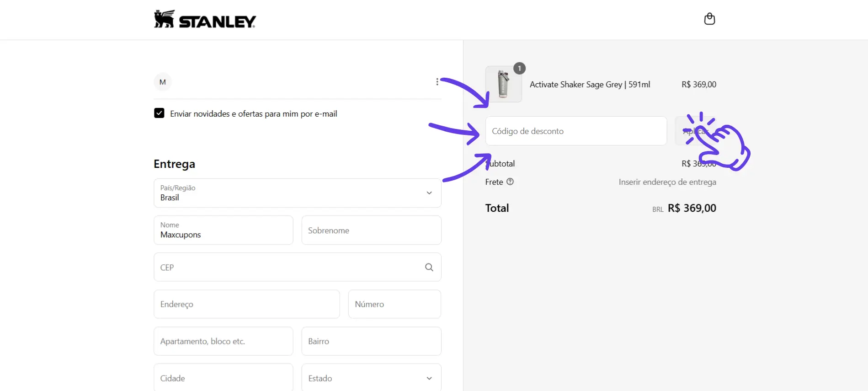This screenshot has width=868, height=391.
Task: Focus the Cidade input field
Action: (224, 378)
